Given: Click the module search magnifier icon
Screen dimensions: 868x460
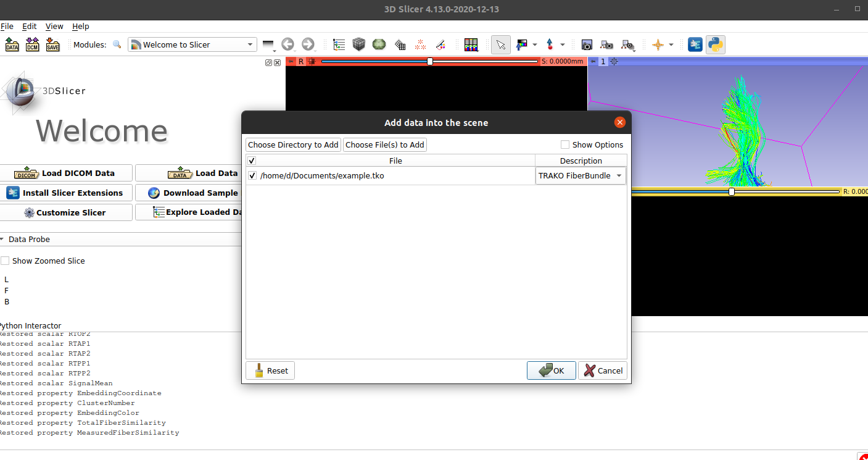Looking at the screenshot, I should coord(117,44).
